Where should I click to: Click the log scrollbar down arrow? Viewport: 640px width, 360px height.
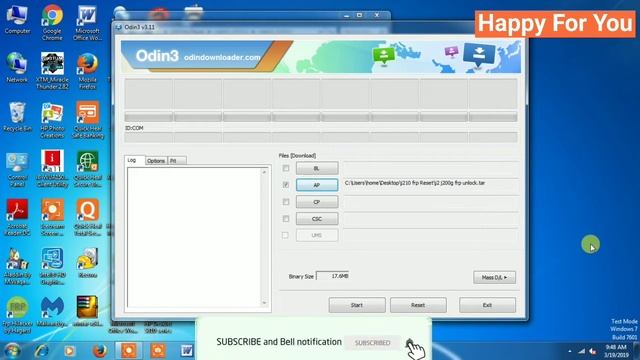click(x=264, y=303)
